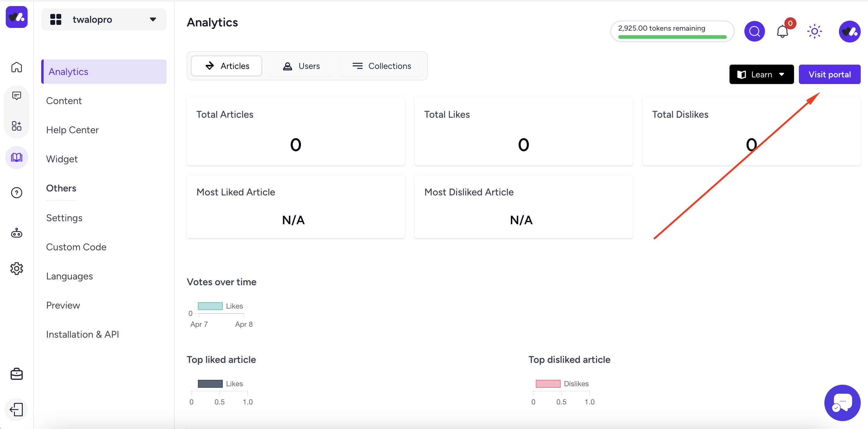Viewport: 868px width, 429px height.
Task: Toggle light/dark theme sun icon
Action: 814,31
